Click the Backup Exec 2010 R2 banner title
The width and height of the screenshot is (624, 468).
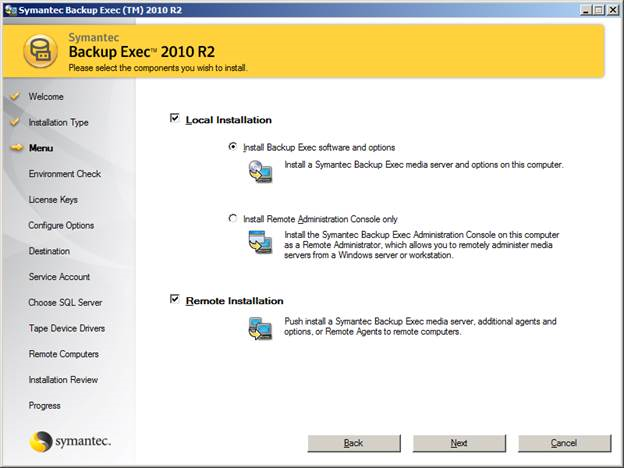142,52
